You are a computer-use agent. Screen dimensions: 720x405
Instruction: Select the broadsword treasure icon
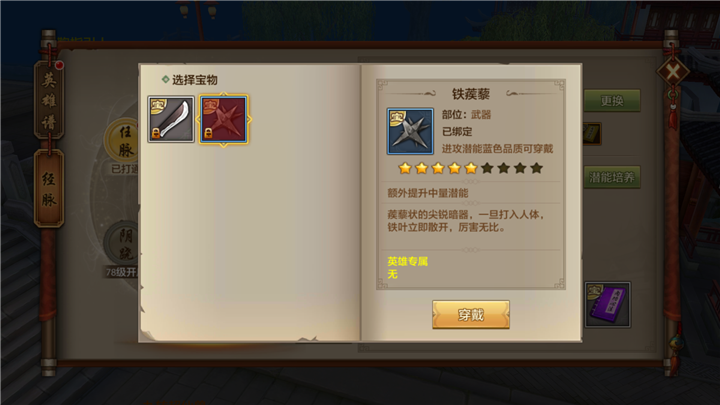click(171, 119)
